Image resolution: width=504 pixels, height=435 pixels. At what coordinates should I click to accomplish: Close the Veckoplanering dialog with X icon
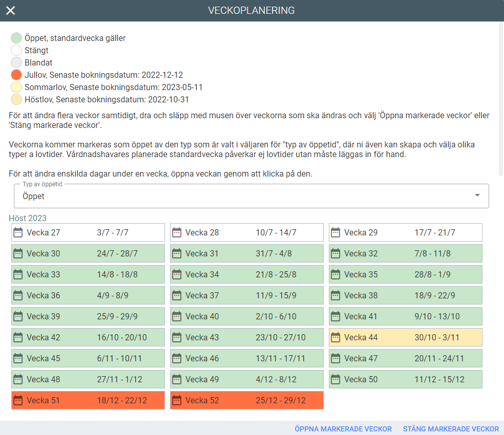10,11
